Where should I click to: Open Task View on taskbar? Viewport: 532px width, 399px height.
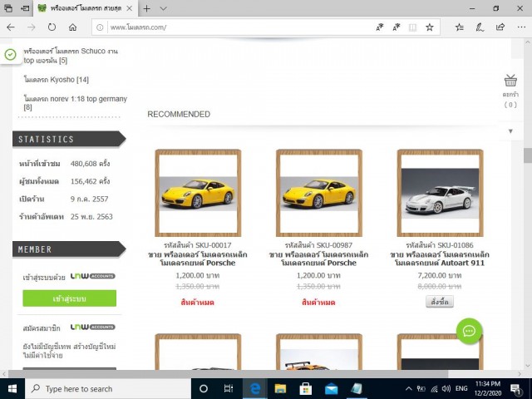[229, 389]
